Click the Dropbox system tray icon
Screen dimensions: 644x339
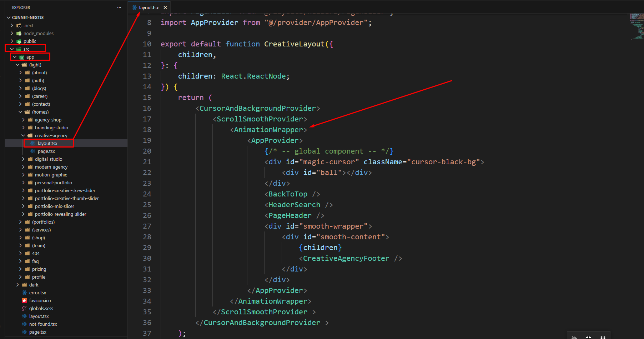pos(603,337)
